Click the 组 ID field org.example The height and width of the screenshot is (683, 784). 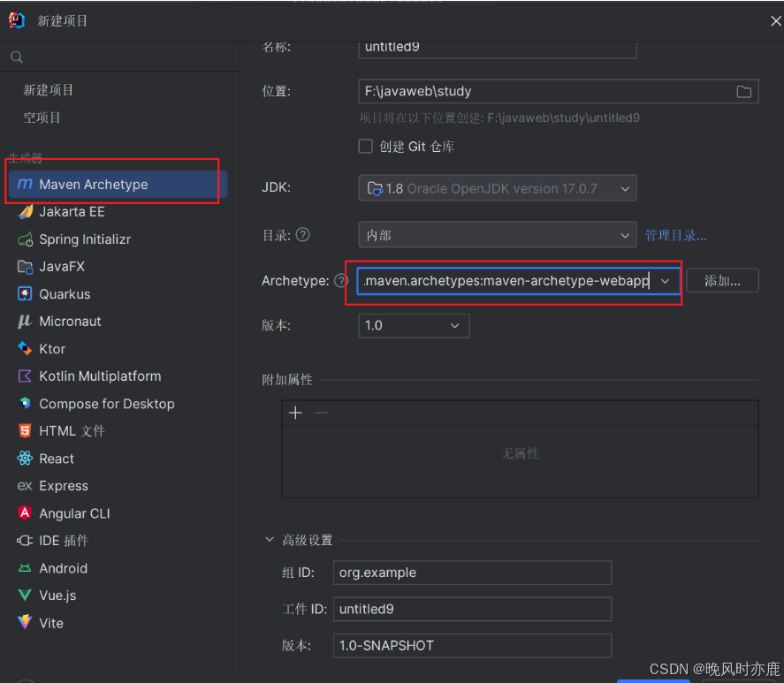click(472, 573)
